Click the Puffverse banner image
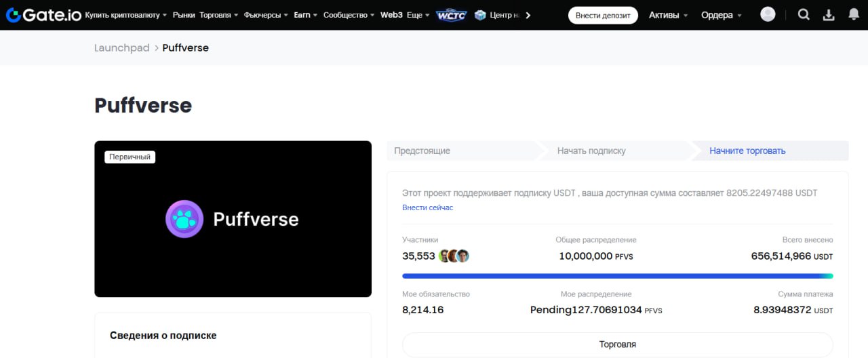 pyautogui.click(x=233, y=219)
